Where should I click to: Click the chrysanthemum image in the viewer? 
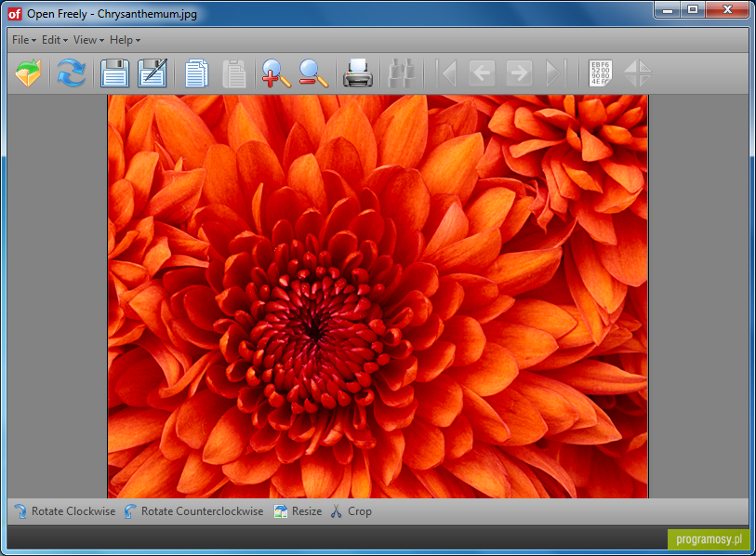click(378, 296)
